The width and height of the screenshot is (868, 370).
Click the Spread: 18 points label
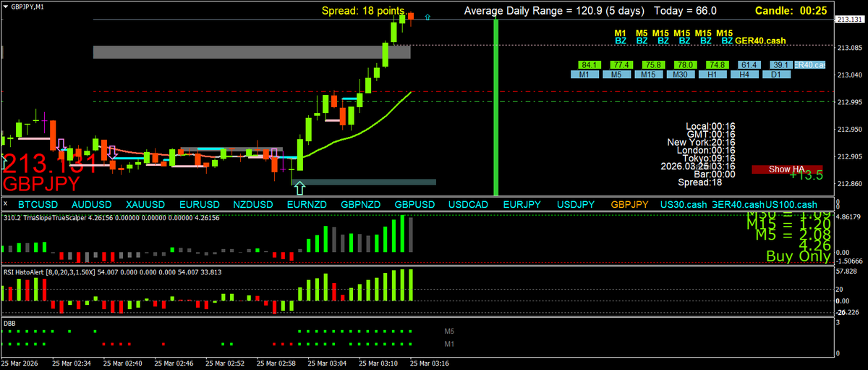[x=363, y=11]
